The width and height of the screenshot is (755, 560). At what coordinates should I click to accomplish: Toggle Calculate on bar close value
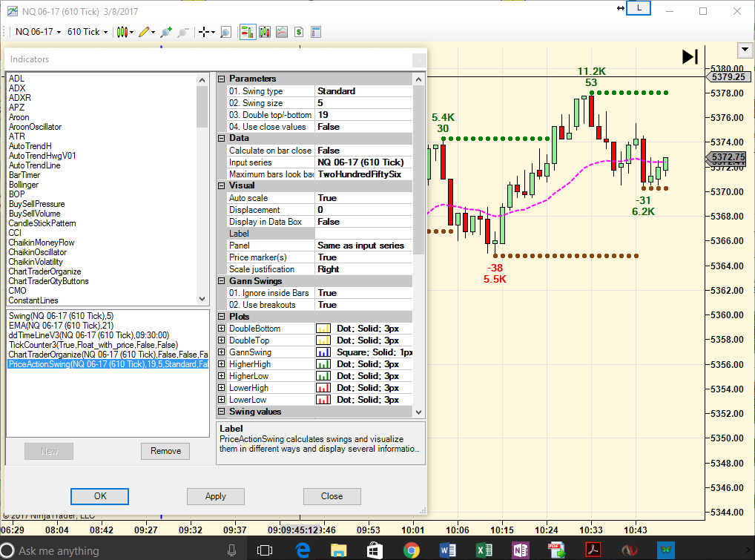[x=363, y=151]
